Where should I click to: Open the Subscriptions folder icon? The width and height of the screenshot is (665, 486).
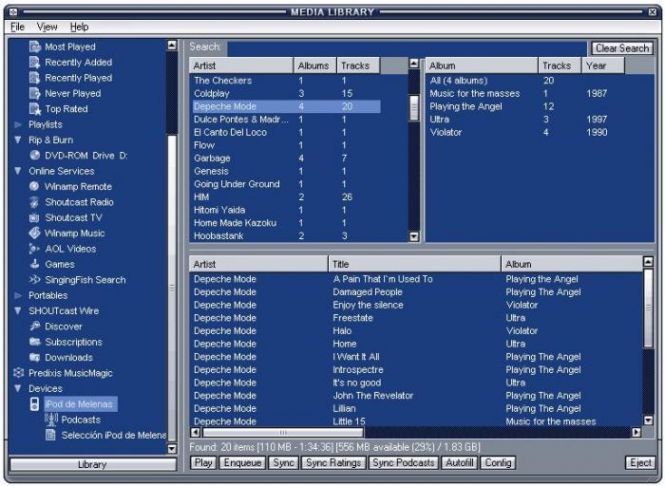coord(35,342)
